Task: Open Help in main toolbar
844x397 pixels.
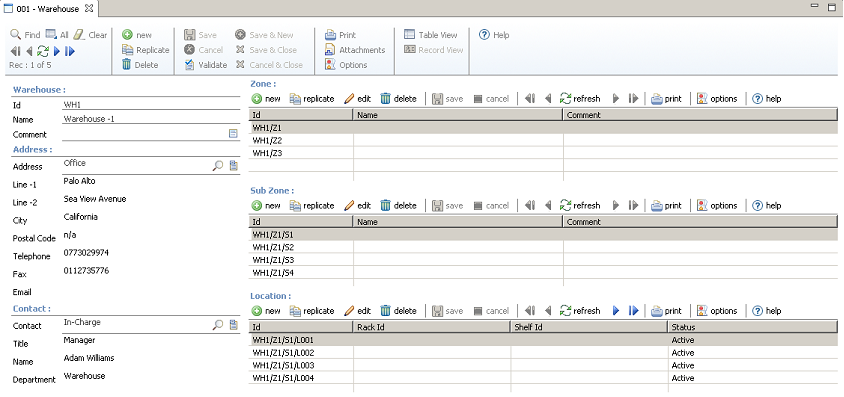Action: pos(494,35)
